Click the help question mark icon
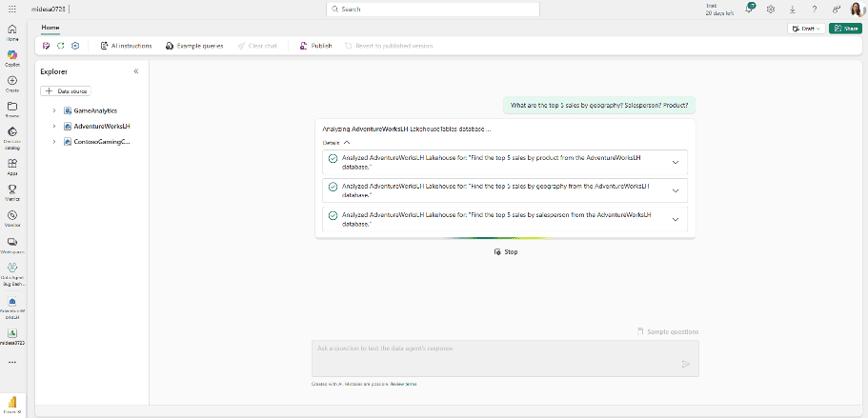The height and width of the screenshot is (418, 868). pyautogui.click(x=814, y=9)
